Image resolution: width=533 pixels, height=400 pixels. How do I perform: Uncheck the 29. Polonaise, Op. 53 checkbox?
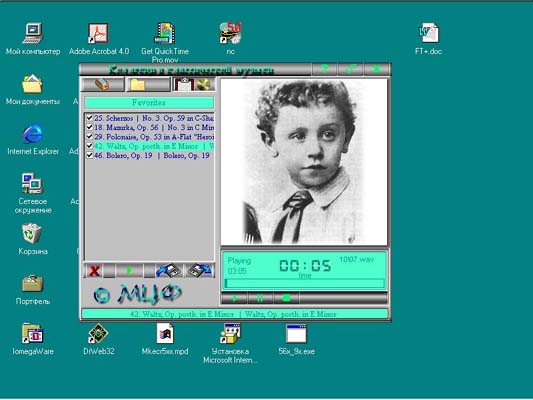[89, 137]
